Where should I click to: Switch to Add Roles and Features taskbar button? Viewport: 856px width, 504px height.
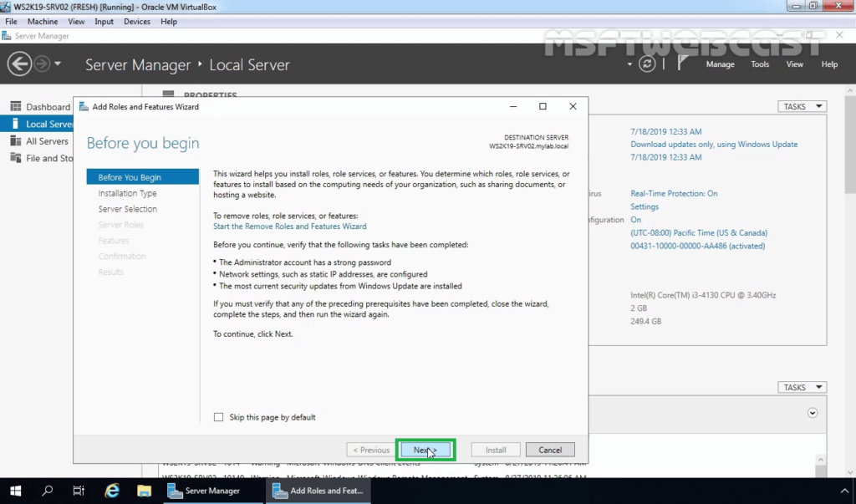[318, 491]
